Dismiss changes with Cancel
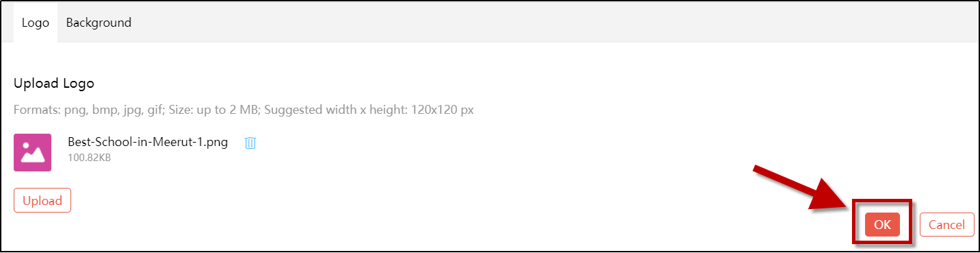Screen dimensions: 980x253 click(x=946, y=224)
